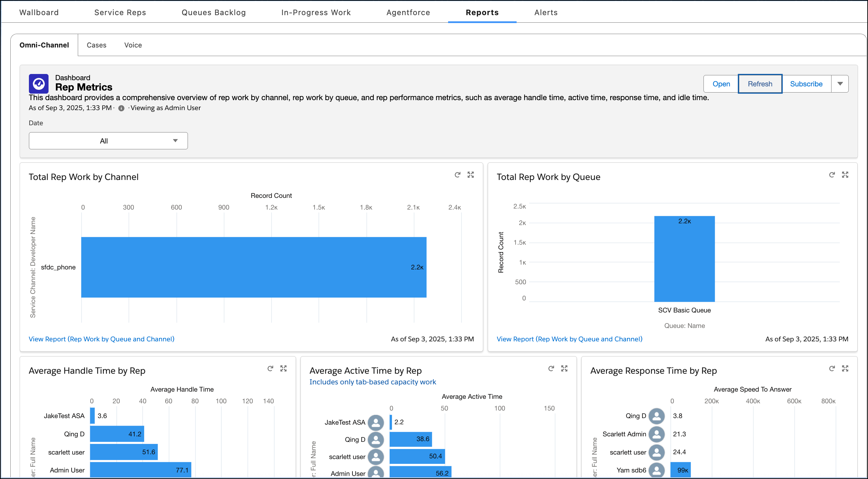Open the Date filter dropdown showing All
868x479 pixels.
108,141
